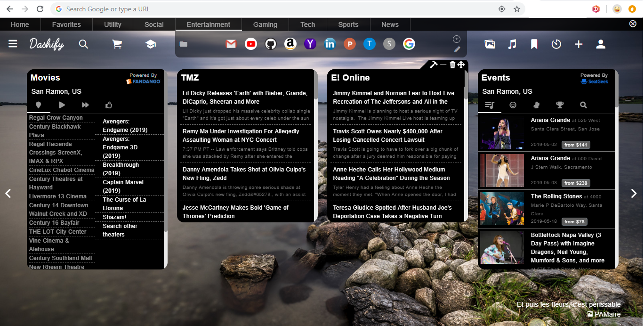This screenshot has height=326, width=644.
Task: Collapse the E! Online widget with minus control
Action: click(443, 65)
